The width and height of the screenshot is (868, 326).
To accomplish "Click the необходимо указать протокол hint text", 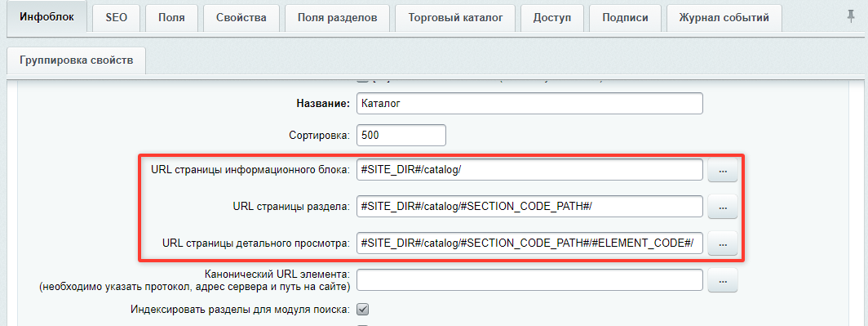I will point(195,287).
